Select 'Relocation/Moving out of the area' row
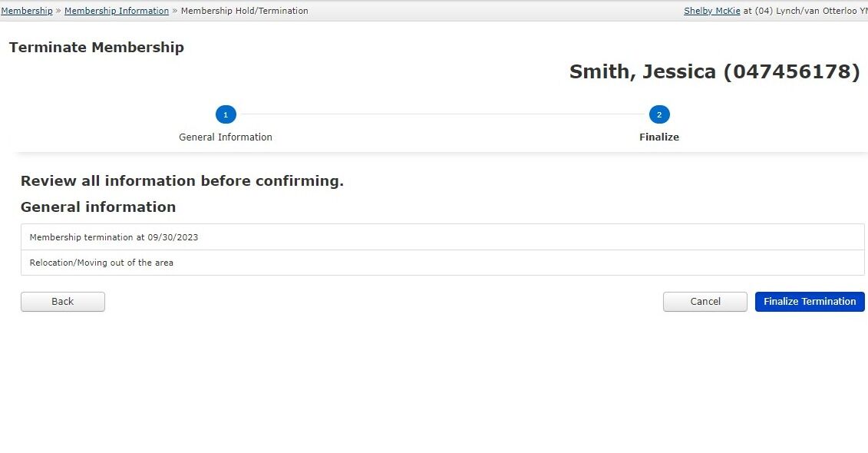Screen dimensions: 868x453 [x=442, y=263]
